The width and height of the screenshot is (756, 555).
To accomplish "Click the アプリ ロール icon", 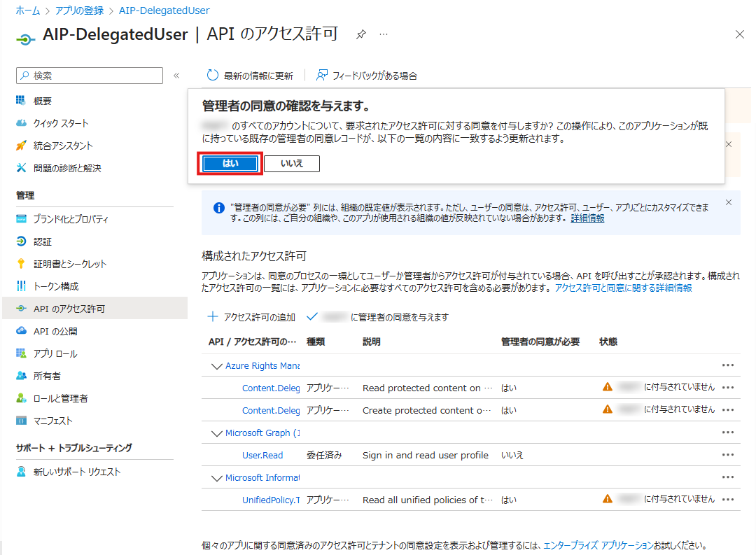I will [x=21, y=353].
